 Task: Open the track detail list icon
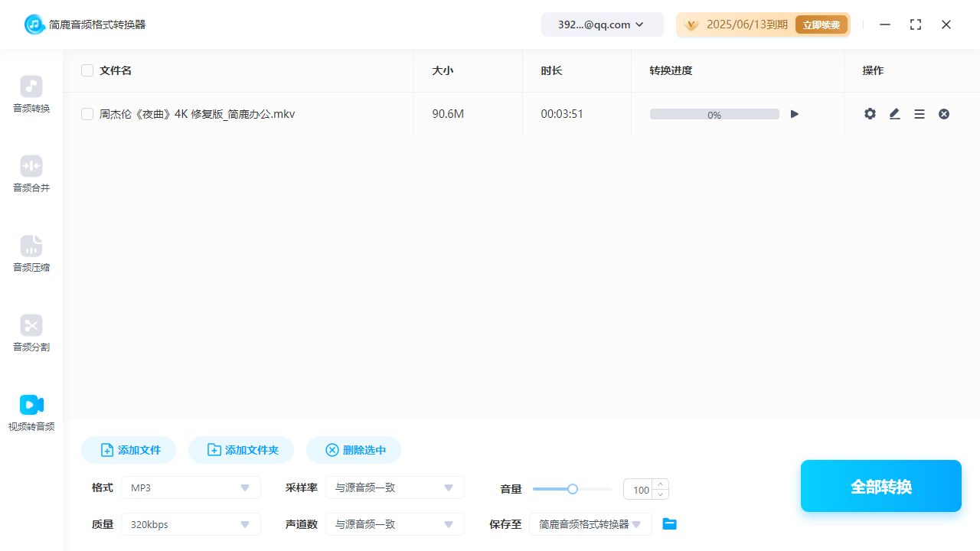point(919,113)
